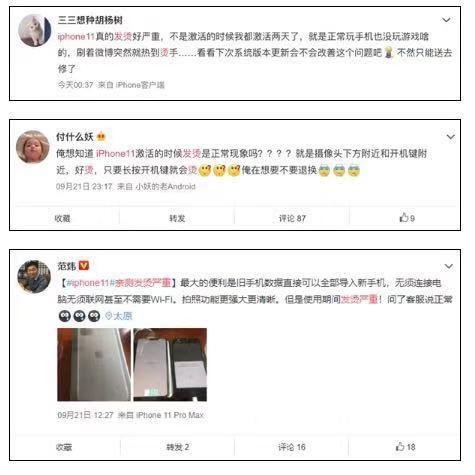Open 付什么妖 profile avatar

(33, 147)
